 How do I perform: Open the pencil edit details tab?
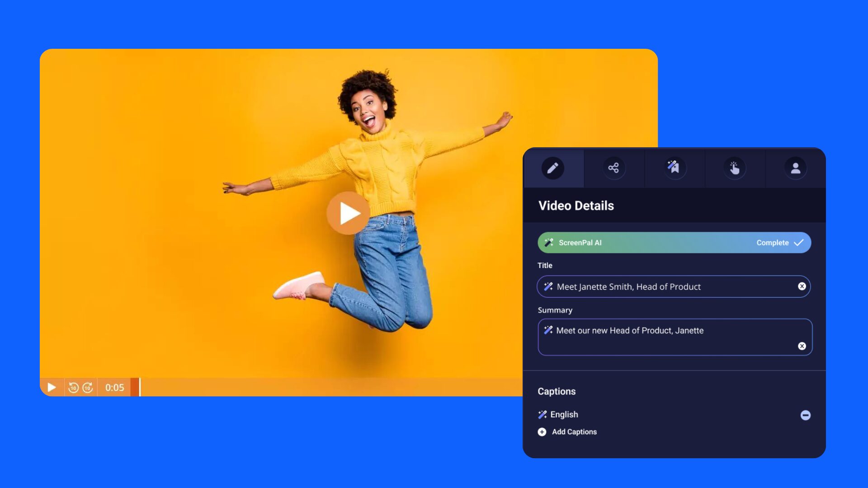(x=552, y=168)
